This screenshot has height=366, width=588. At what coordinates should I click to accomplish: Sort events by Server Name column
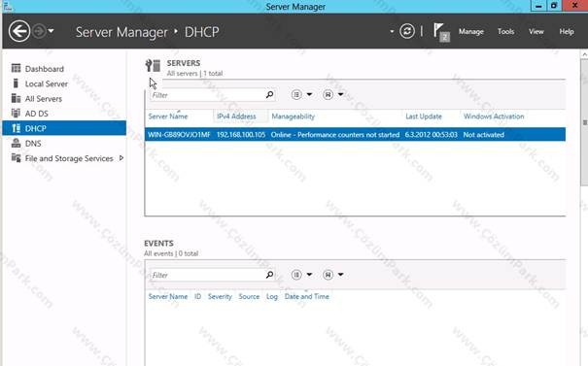pos(167,296)
